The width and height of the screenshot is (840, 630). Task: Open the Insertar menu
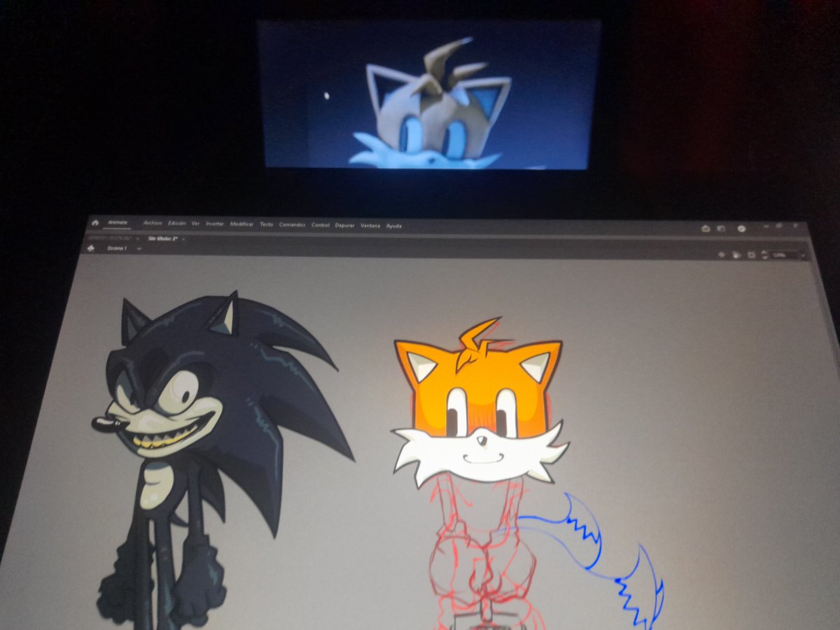pos(215,224)
